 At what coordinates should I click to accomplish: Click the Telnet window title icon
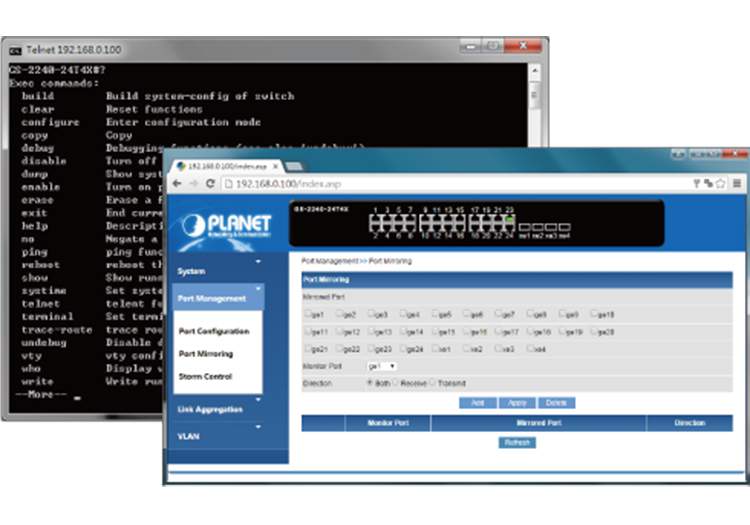15,49
